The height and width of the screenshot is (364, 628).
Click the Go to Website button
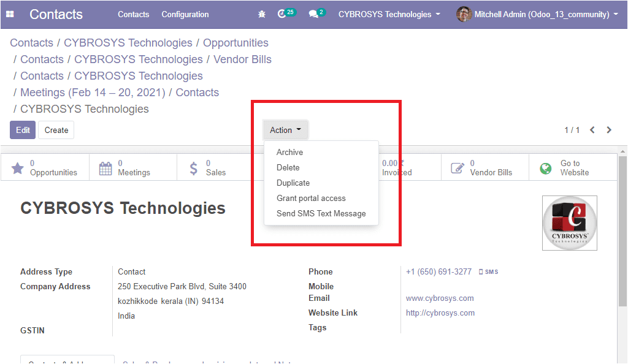coord(573,168)
